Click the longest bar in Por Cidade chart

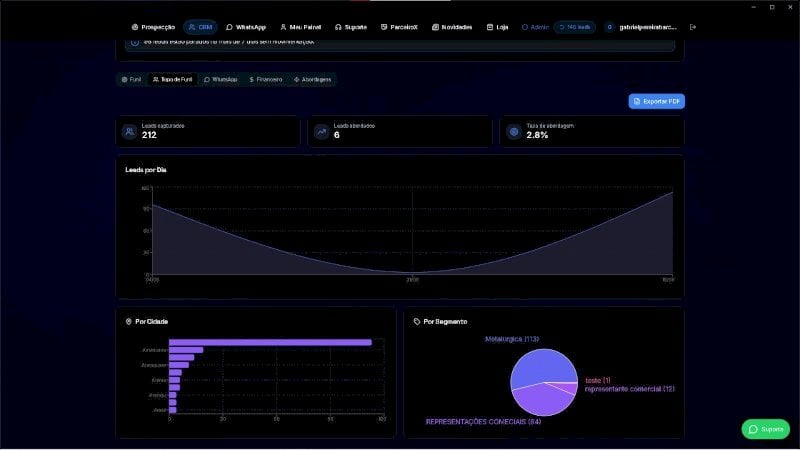(270, 342)
